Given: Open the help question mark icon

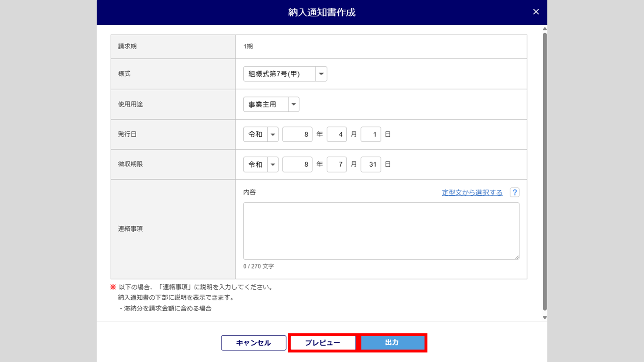Looking at the screenshot, I should click(514, 192).
